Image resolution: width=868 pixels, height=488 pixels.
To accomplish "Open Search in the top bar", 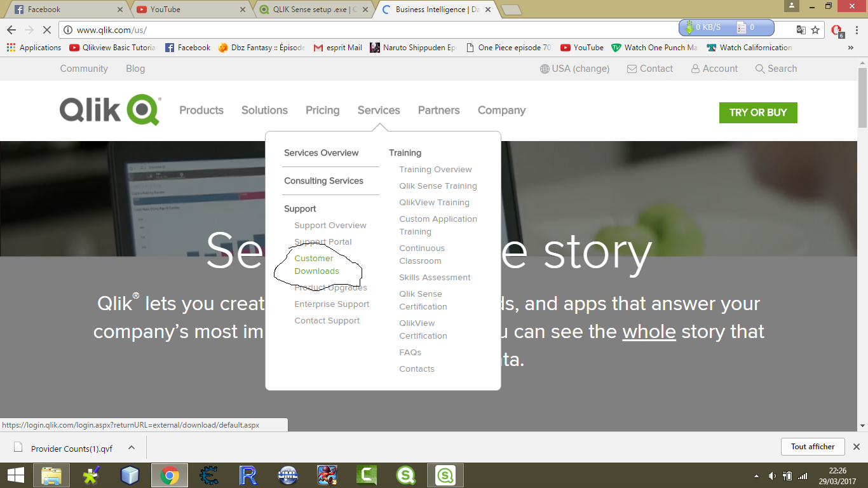I will point(776,69).
